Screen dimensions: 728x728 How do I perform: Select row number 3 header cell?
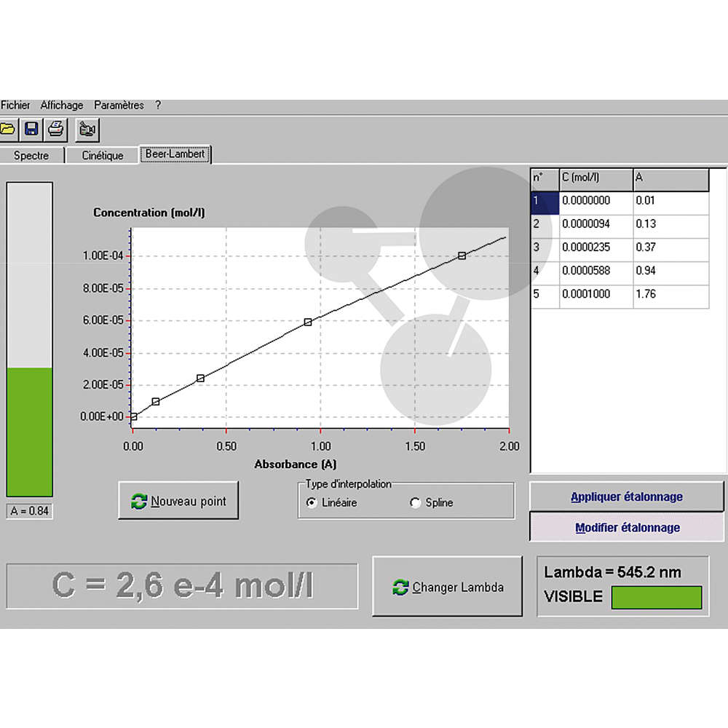pyautogui.click(x=545, y=250)
